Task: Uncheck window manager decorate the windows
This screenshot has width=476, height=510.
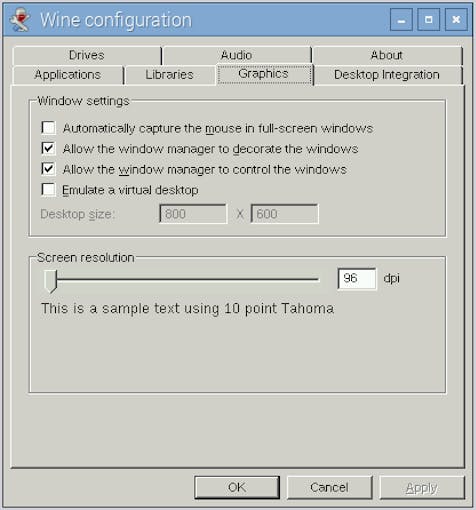Action: coord(49,148)
